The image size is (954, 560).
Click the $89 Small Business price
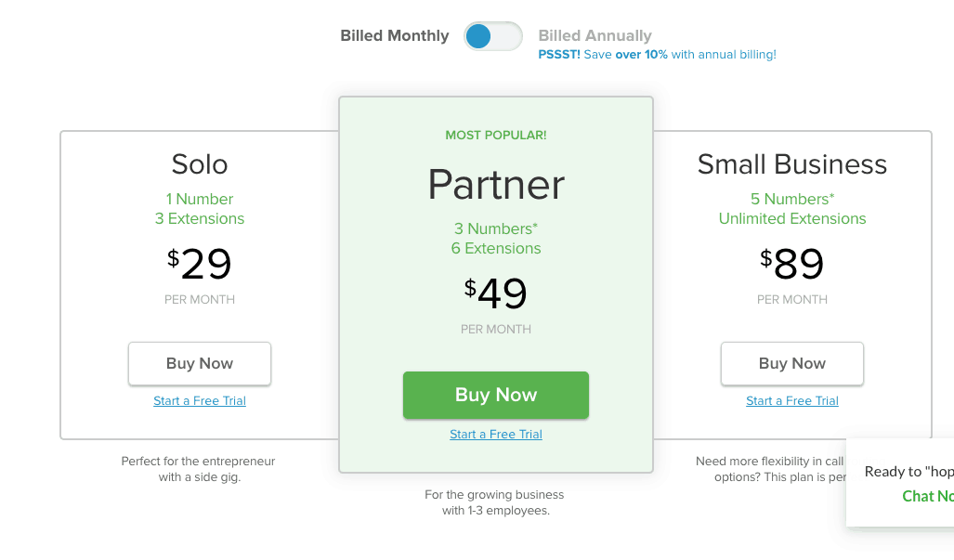point(791,265)
